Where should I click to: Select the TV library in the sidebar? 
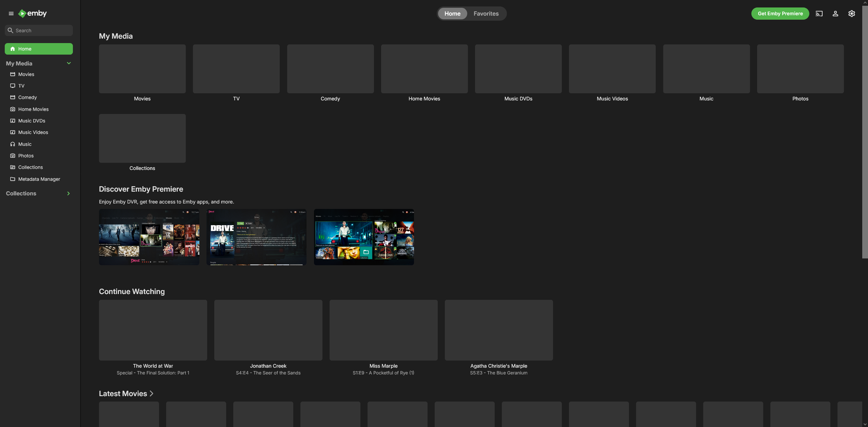point(21,85)
